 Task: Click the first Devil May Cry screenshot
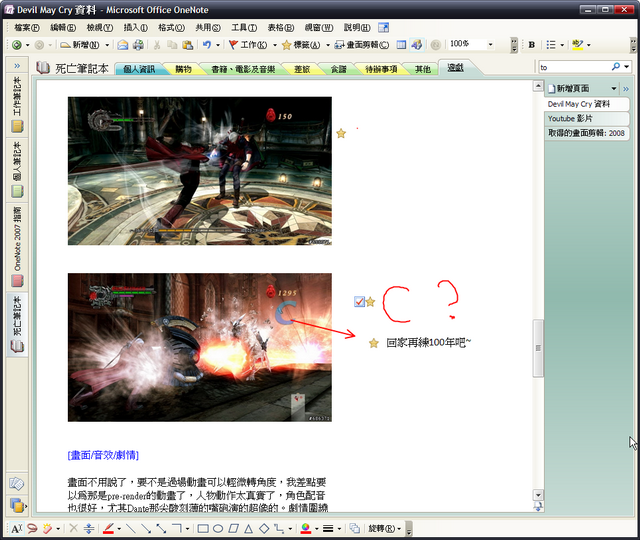pyautogui.click(x=200, y=171)
